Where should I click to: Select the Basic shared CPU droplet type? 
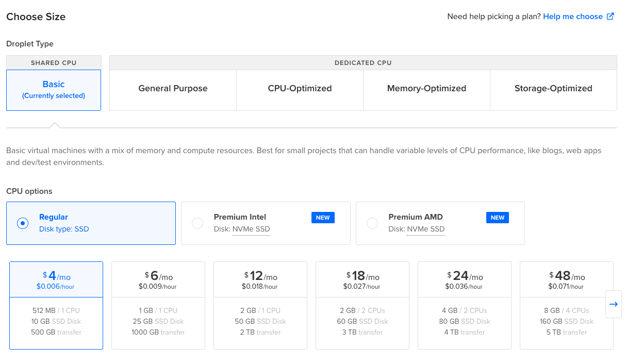pyautogui.click(x=54, y=90)
